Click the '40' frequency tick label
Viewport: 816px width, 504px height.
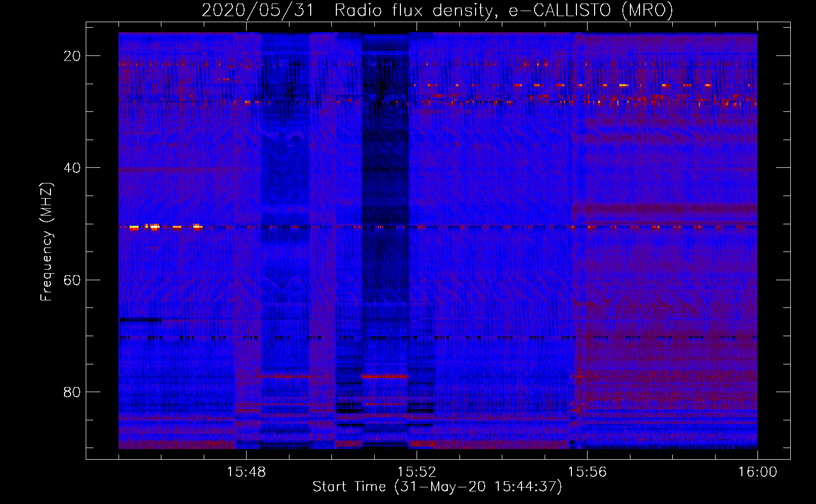point(72,168)
